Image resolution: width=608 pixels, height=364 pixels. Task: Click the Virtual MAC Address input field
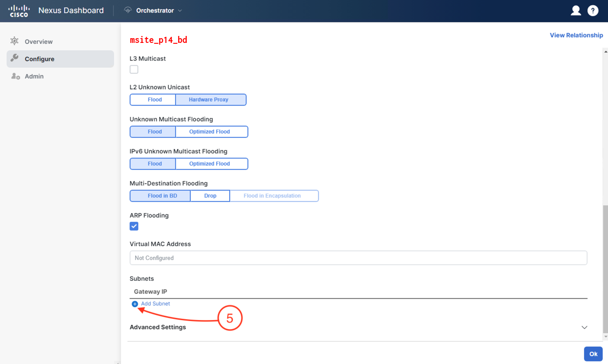(358, 258)
